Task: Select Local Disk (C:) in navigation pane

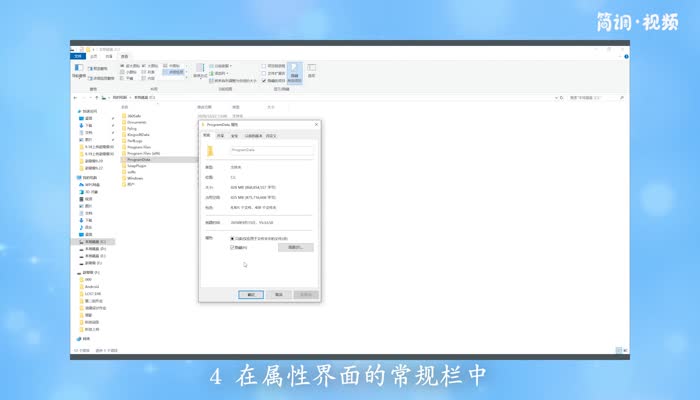Action: click(x=94, y=242)
